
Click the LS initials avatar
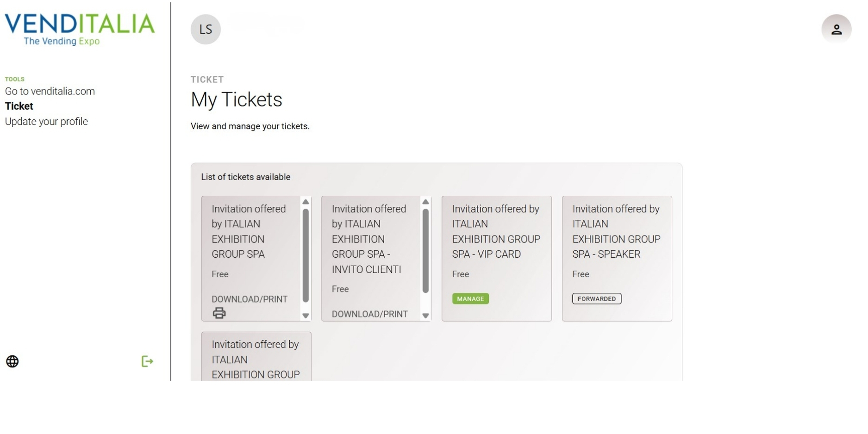(x=206, y=30)
